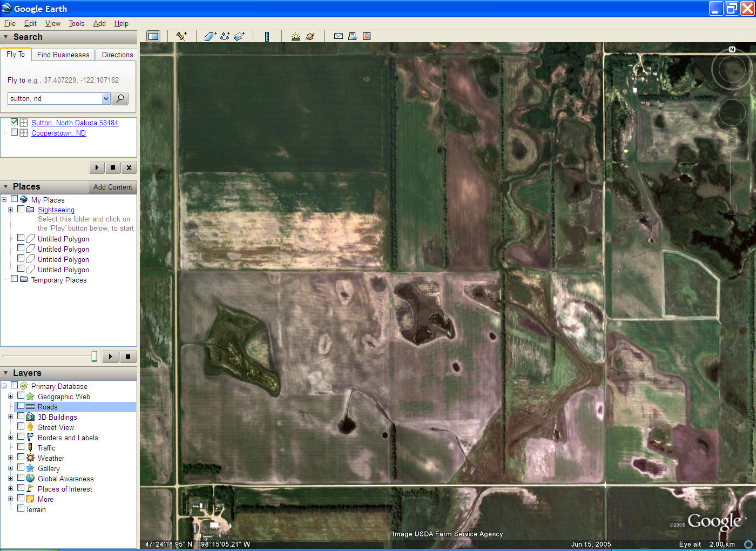Image resolution: width=756 pixels, height=551 pixels.
Task: Collapse the Layers panel triangle
Action: [x=5, y=373]
